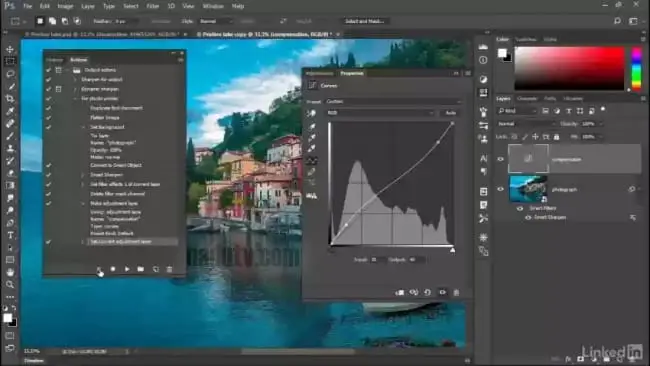This screenshot has width=650, height=366.
Task: Select the Clone Stamp tool
Action: (x=10, y=148)
